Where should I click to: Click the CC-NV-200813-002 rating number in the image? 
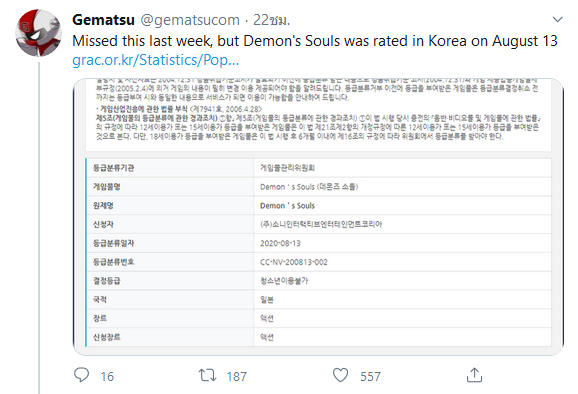(x=293, y=262)
